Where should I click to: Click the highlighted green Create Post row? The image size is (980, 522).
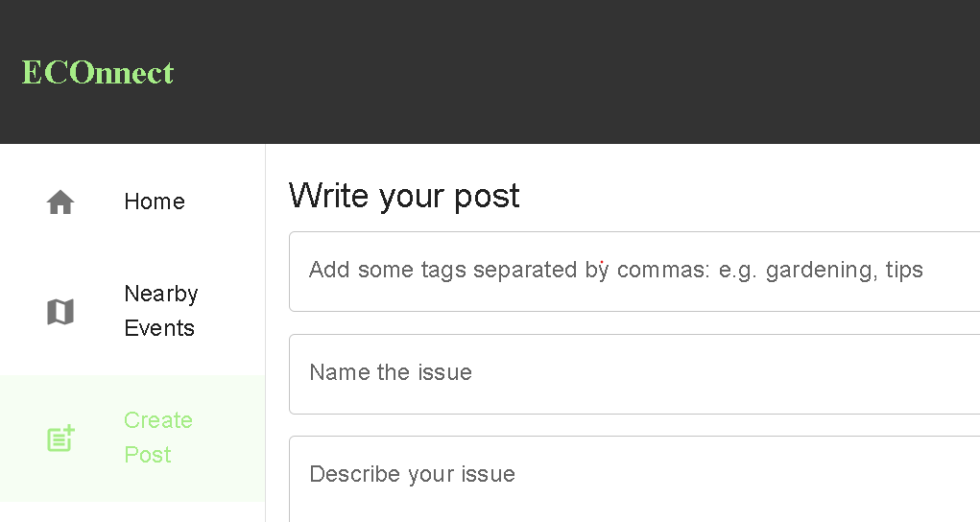point(132,439)
